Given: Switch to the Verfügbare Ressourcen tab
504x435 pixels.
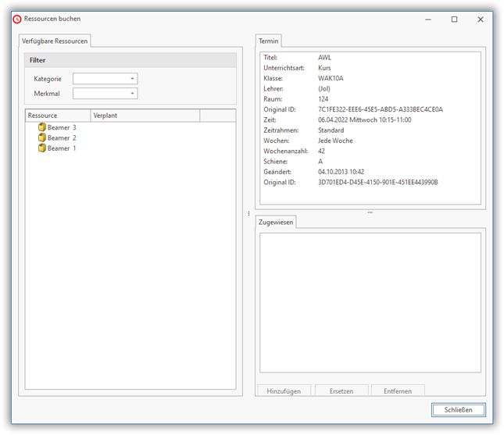Looking at the screenshot, I should pos(55,41).
